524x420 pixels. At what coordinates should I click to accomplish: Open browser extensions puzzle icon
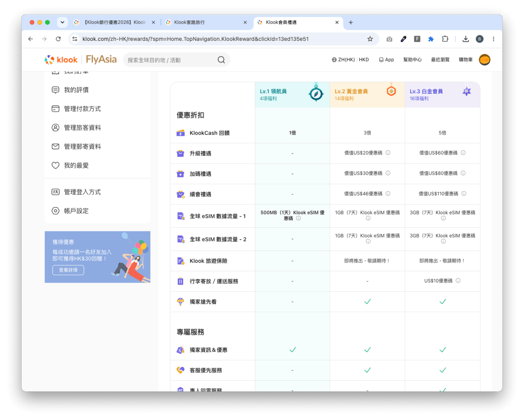[x=445, y=39]
